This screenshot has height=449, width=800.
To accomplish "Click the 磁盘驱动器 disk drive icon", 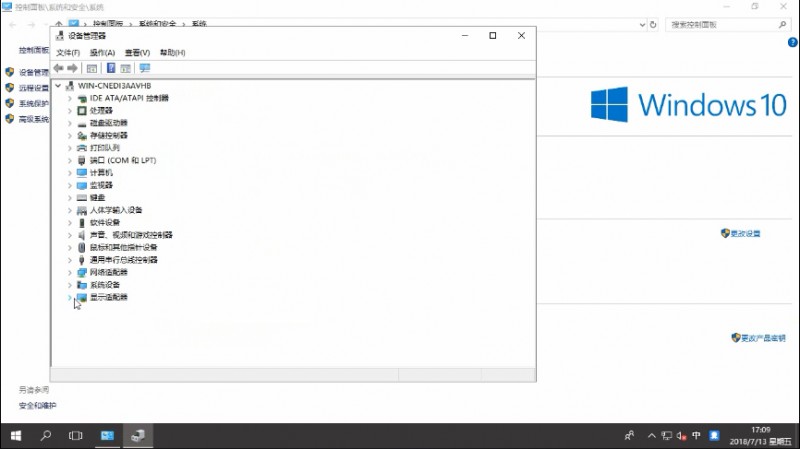I will pos(82,123).
